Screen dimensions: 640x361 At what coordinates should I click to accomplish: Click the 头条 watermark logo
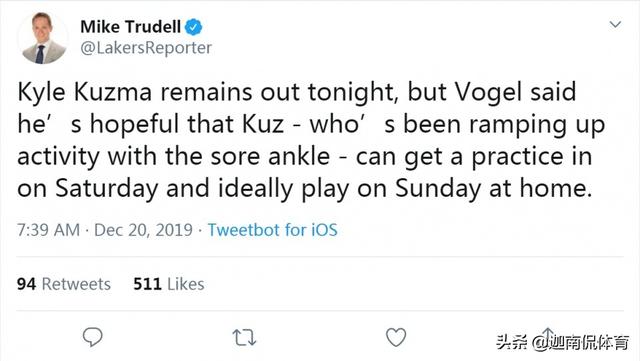point(511,342)
